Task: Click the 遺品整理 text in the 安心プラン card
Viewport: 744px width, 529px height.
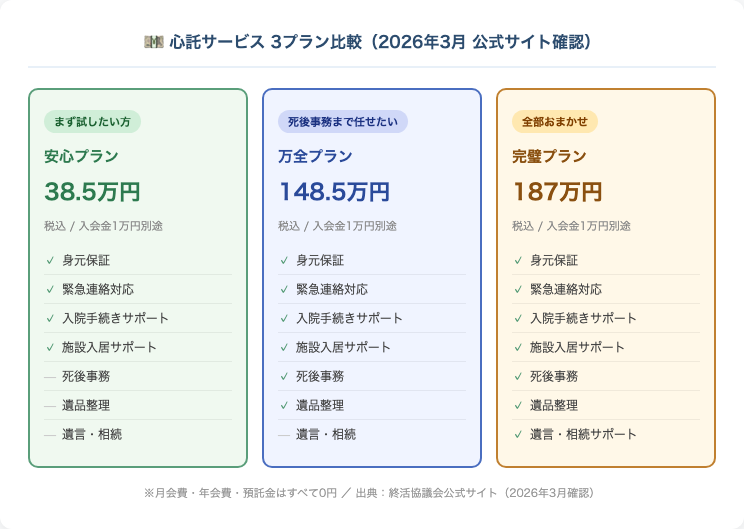Action: 86,405
